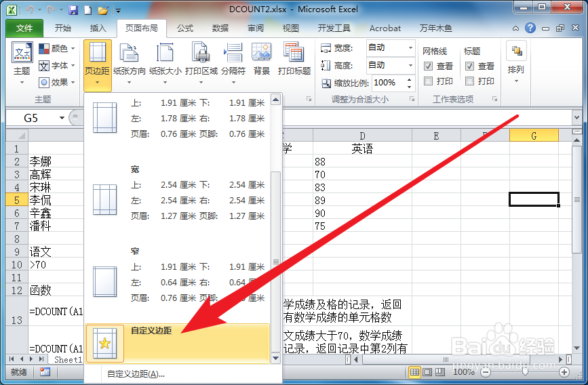Switch to the Insert (插入) tab

click(98, 28)
